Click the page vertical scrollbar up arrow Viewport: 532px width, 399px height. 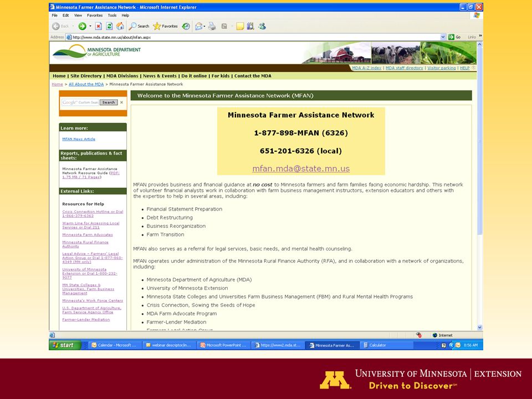point(480,44)
